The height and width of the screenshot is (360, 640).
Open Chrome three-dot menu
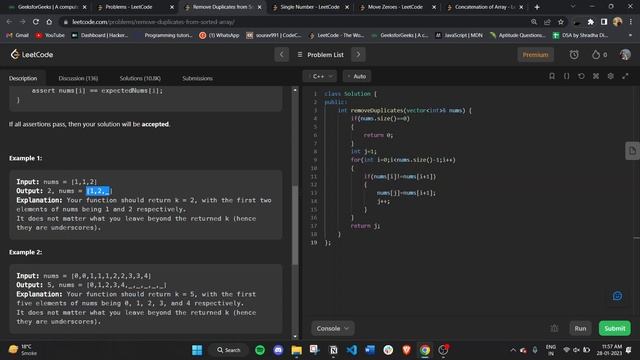(631, 22)
